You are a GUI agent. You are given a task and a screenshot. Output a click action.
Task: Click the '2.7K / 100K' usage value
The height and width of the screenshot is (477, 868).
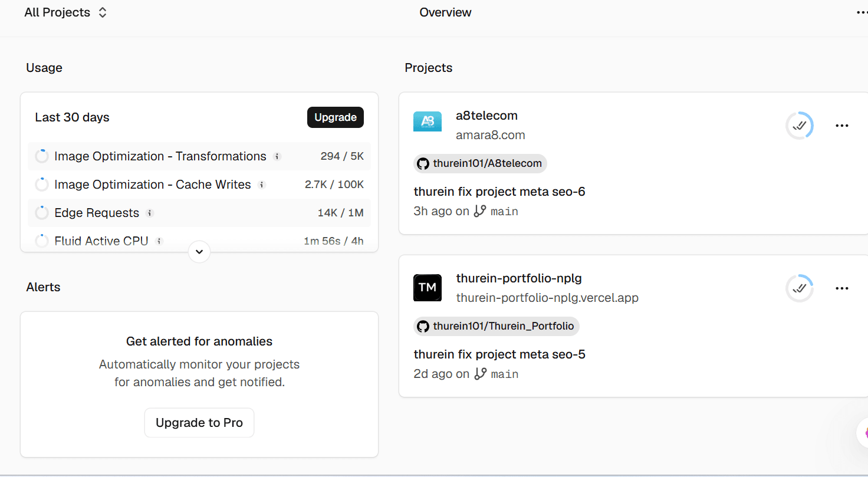point(334,185)
